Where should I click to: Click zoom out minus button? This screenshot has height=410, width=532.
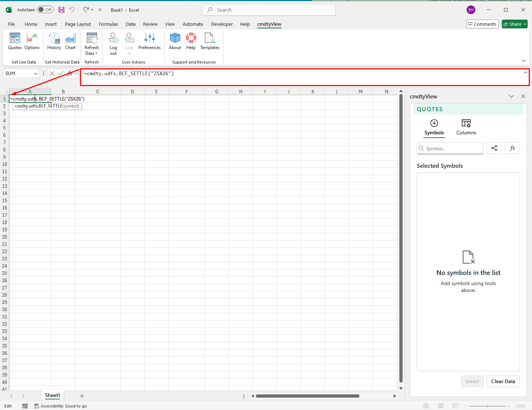[466, 406]
